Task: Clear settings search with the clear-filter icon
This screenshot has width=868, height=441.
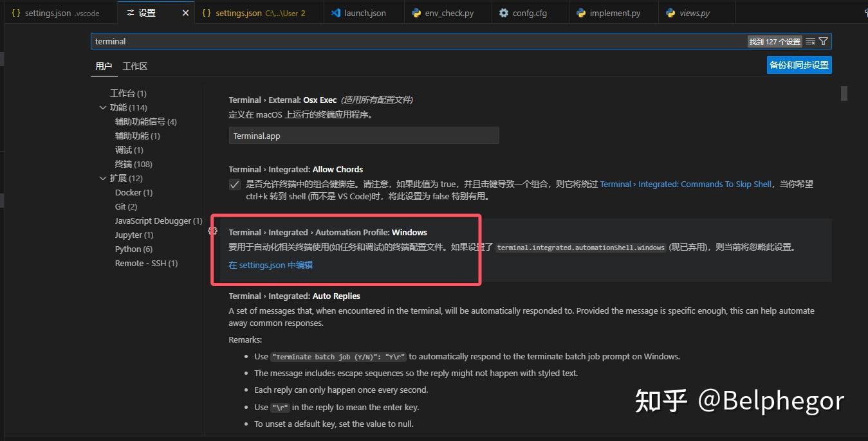Action: click(x=810, y=40)
